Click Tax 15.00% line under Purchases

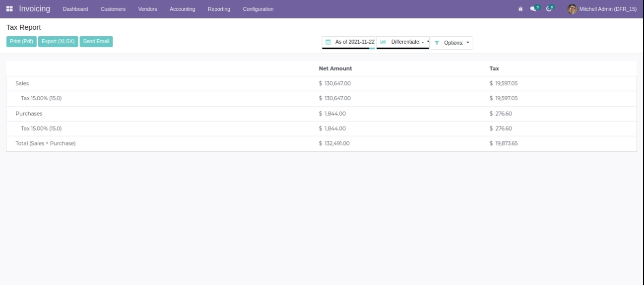pyautogui.click(x=41, y=129)
